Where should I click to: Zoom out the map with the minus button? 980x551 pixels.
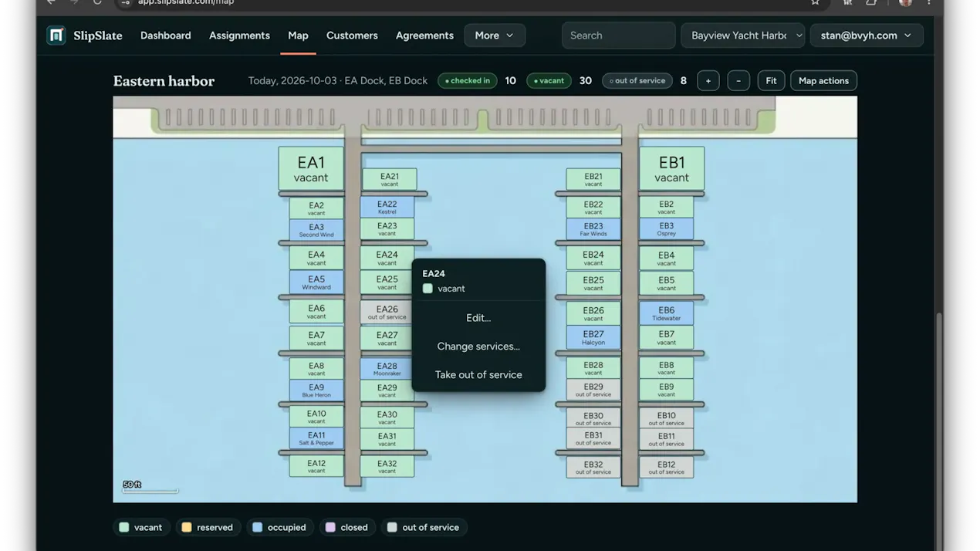click(738, 80)
